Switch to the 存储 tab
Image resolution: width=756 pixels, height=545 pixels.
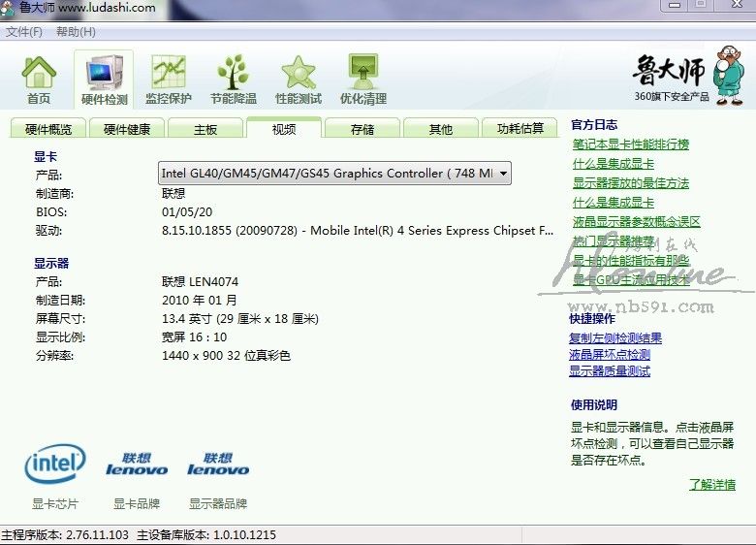tap(362, 129)
